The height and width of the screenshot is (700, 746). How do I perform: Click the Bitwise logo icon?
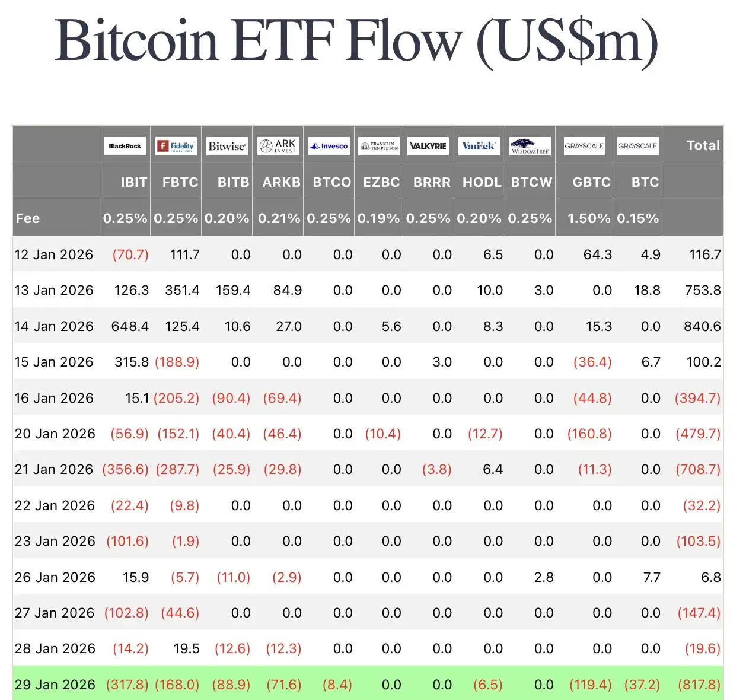[x=227, y=146]
